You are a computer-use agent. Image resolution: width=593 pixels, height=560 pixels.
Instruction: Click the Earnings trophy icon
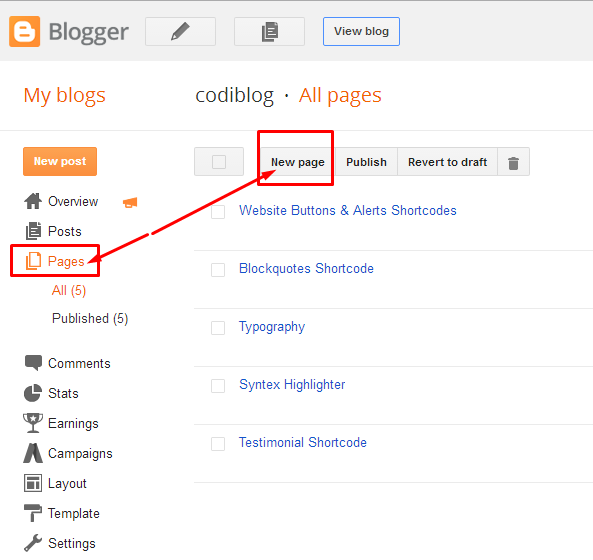click(x=33, y=423)
